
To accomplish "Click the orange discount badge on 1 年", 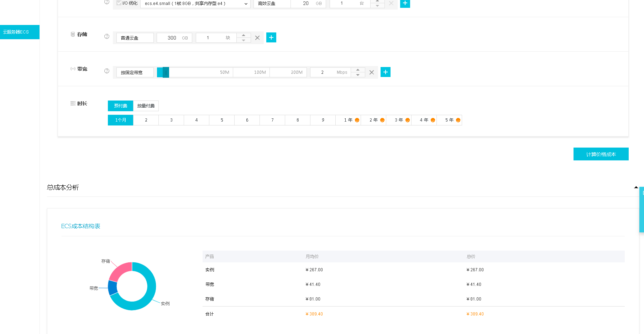I will pyautogui.click(x=357, y=120).
